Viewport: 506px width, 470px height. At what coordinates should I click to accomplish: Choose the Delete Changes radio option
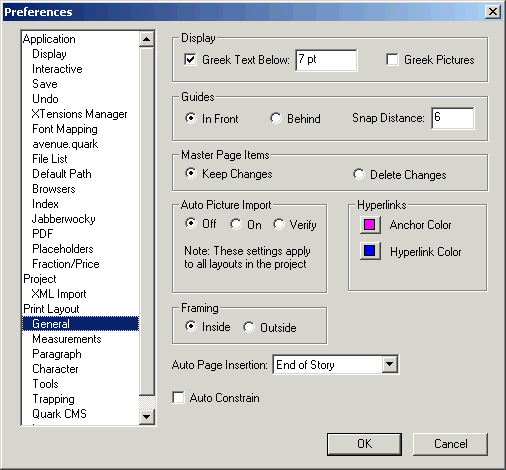click(x=359, y=174)
